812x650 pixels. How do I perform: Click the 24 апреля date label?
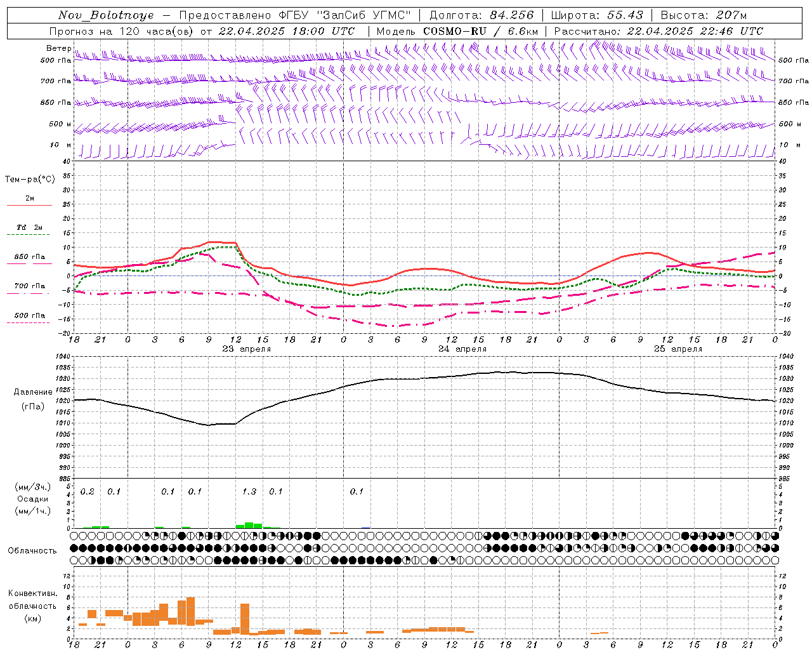pyautogui.click(x=462, y=349)
